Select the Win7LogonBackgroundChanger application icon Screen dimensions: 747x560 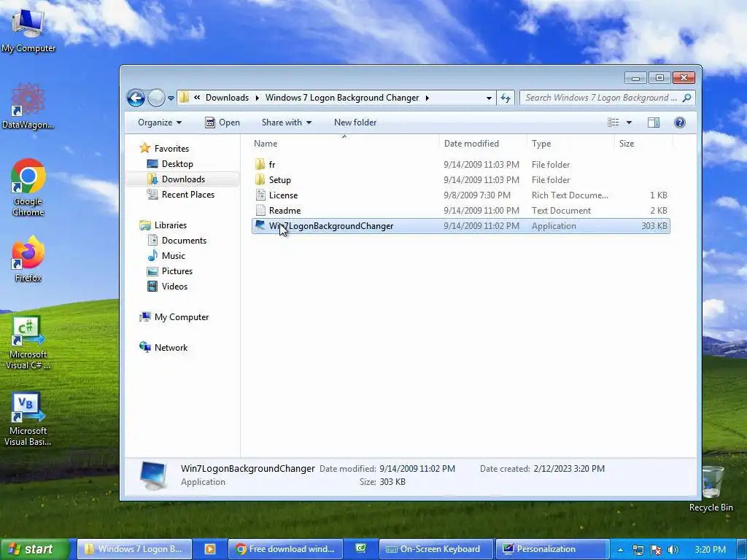tap(260, 225)
